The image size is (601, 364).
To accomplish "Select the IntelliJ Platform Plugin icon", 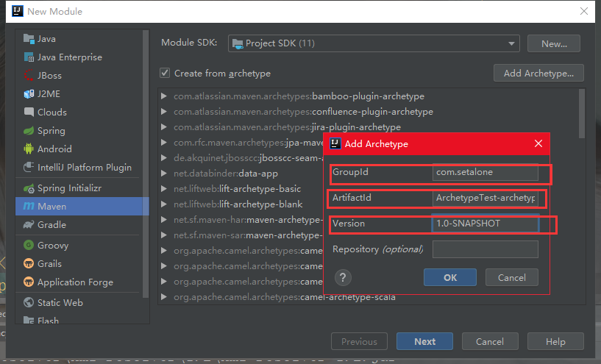I will (29, 167).
